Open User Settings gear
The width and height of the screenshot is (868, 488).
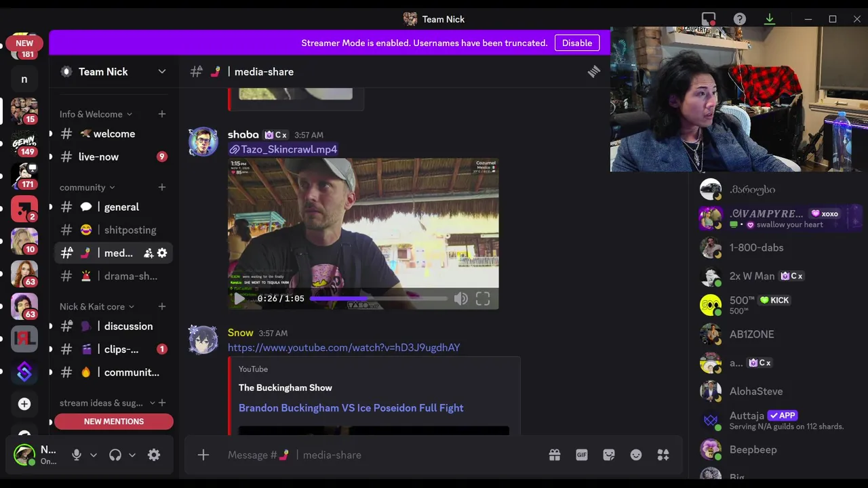pyautogui.click(x=154, y=455)
